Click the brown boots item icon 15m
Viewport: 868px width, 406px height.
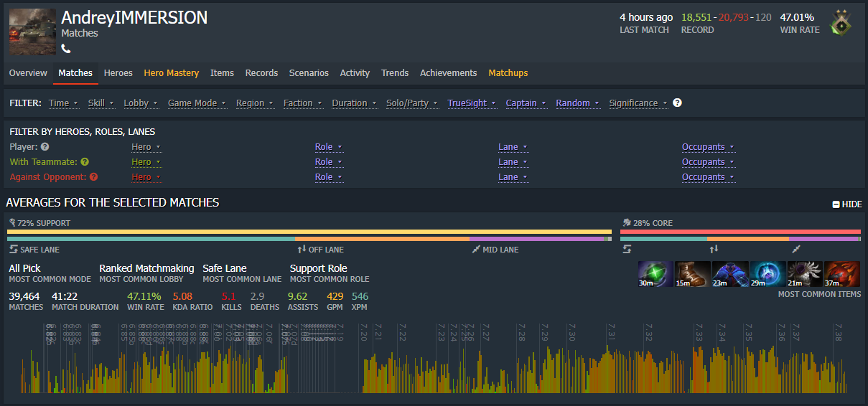tap(694, 274)
